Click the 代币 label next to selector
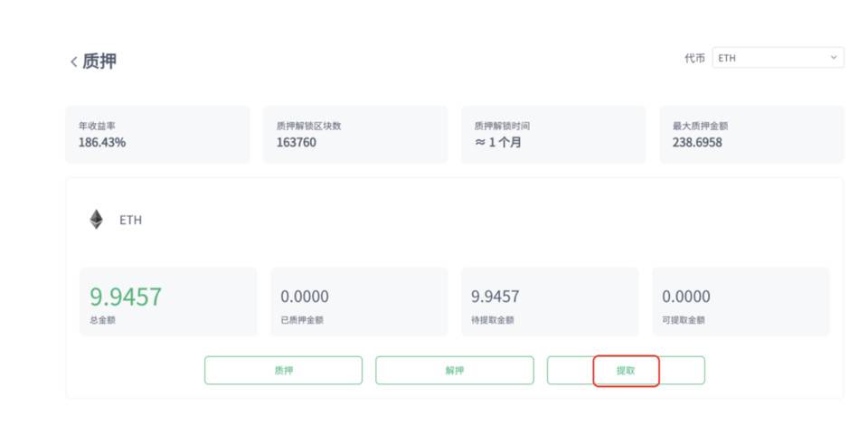 click(x=694, y=58)
